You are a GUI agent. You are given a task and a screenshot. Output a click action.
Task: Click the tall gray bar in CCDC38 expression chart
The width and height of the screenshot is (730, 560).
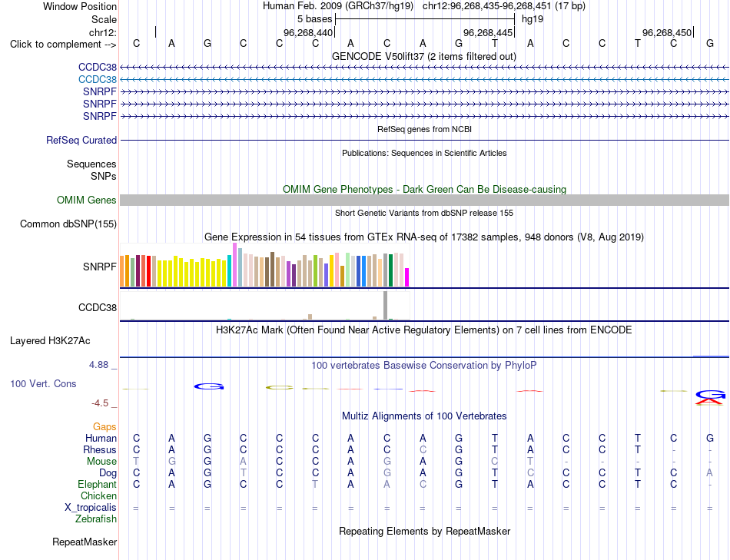[x=386, y=306]
